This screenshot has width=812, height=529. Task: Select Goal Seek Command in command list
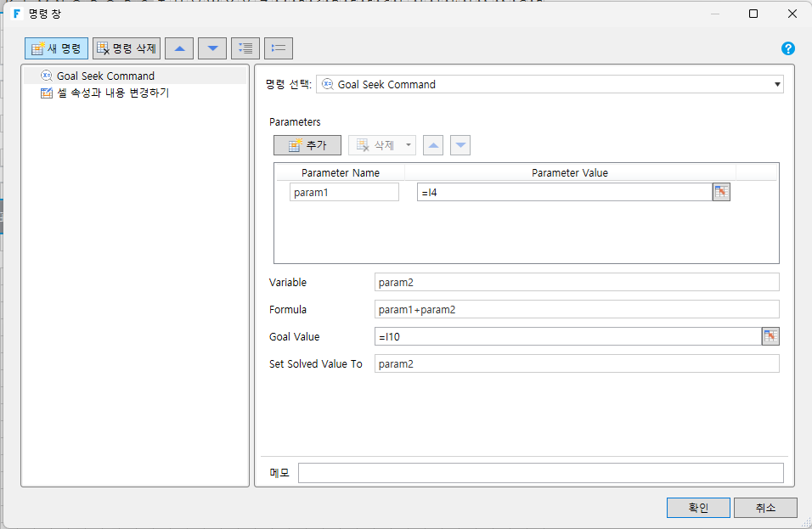[105, 76]
